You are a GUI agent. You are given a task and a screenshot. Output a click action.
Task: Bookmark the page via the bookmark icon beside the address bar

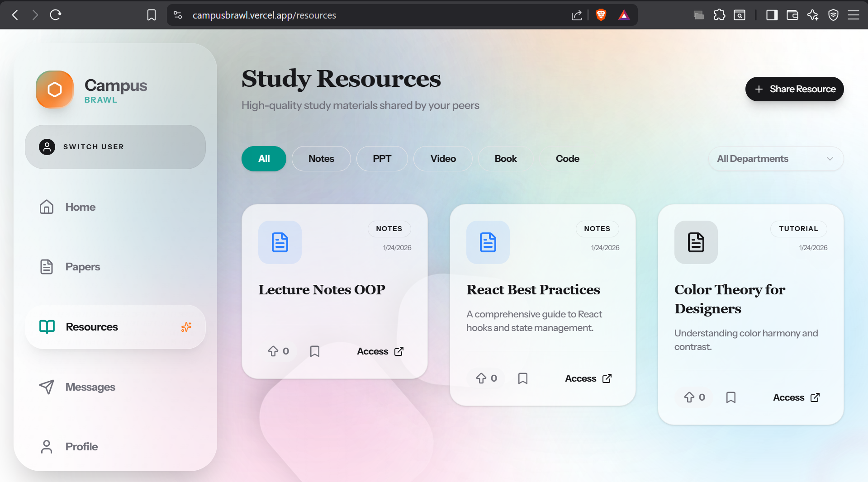152,15
